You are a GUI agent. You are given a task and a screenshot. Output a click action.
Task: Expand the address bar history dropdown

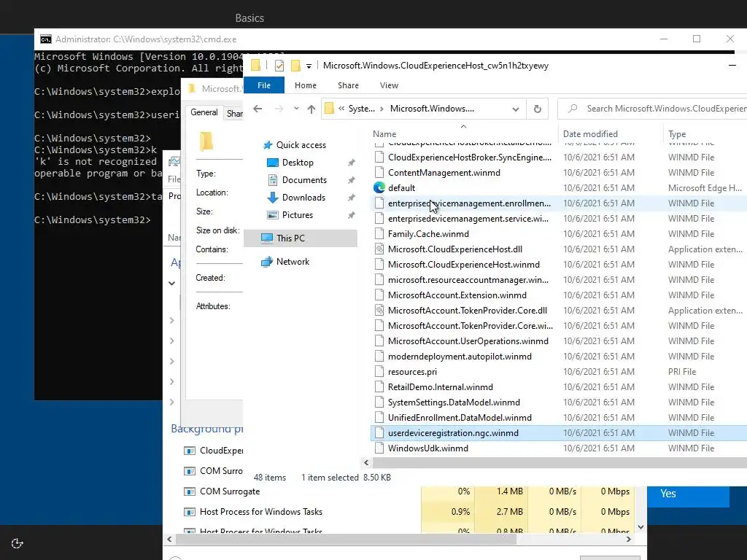pyautogui.click(x=516, y=109)
